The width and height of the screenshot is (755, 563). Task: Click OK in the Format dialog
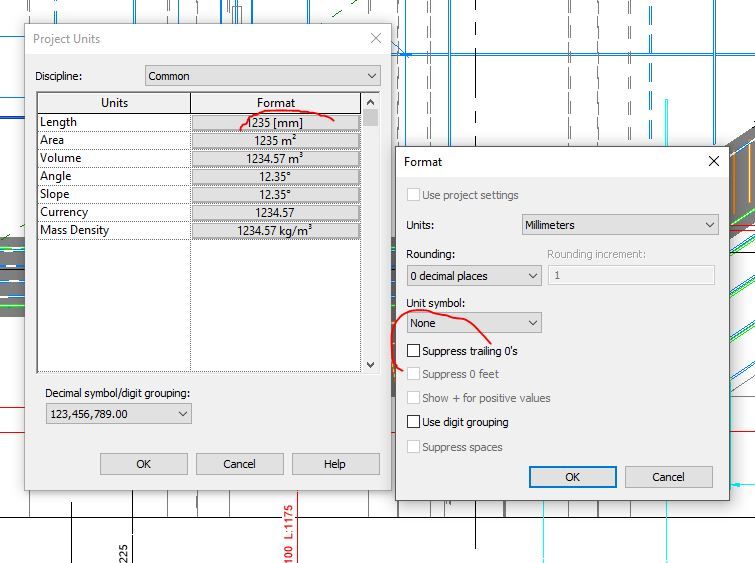tap(573, 477)
